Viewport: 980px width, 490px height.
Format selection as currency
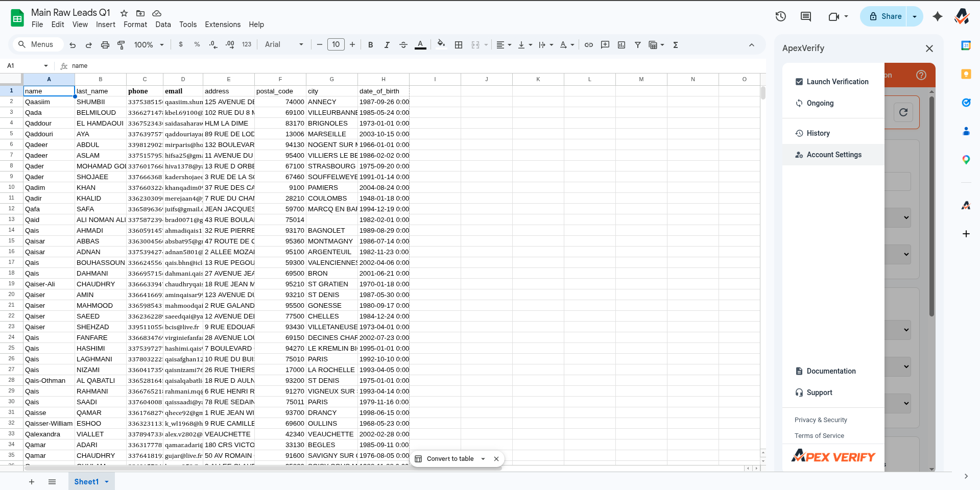180,45
